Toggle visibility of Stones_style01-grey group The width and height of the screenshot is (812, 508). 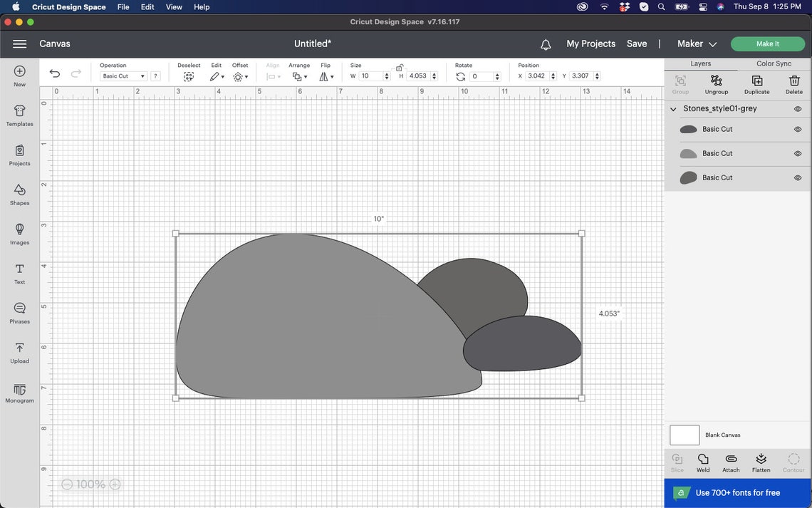coord(797,108)
